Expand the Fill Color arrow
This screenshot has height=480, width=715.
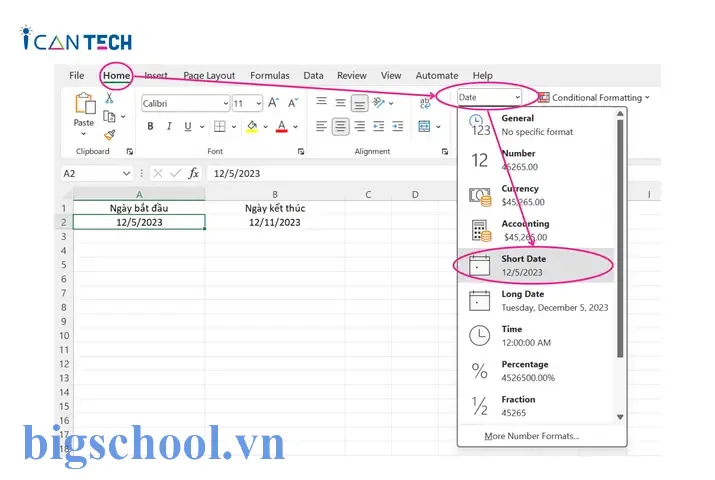point(265,127)
